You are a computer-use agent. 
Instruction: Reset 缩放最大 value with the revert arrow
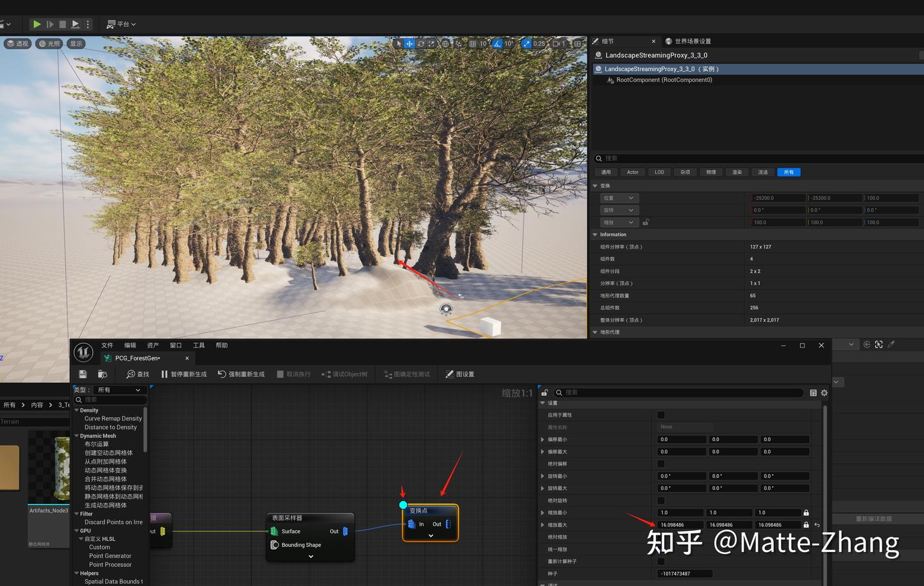pyautogui.click(x=817, y=524)
